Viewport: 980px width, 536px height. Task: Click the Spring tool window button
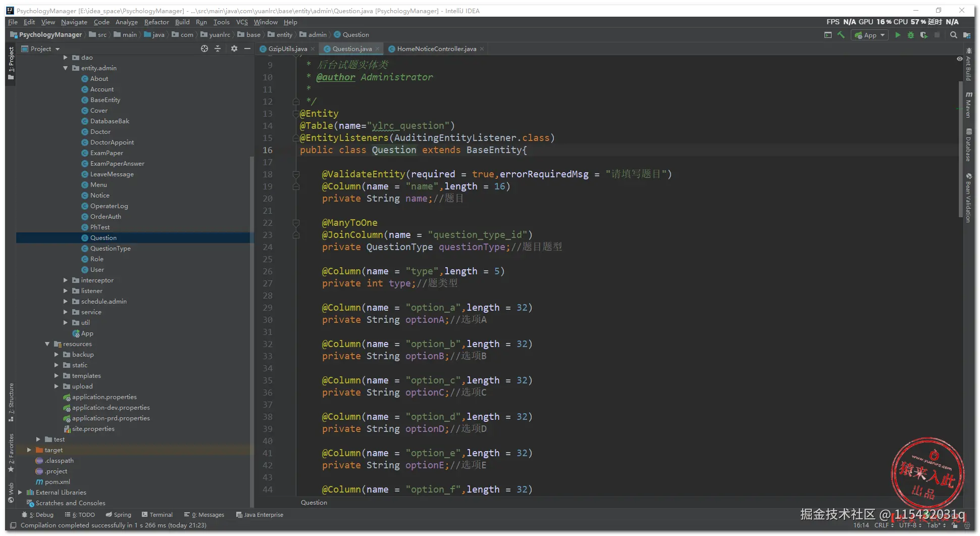point(118,515)
